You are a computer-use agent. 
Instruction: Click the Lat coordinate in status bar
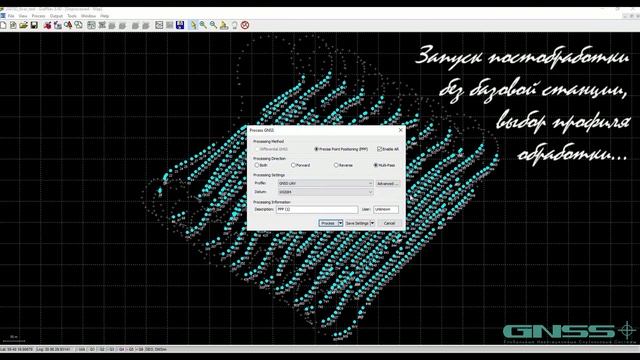click(17, 349)
